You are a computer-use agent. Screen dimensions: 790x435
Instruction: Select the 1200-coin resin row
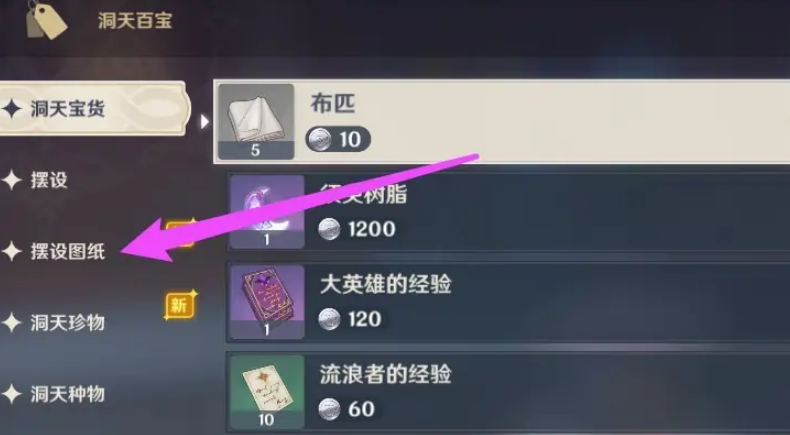coord(509,212)
